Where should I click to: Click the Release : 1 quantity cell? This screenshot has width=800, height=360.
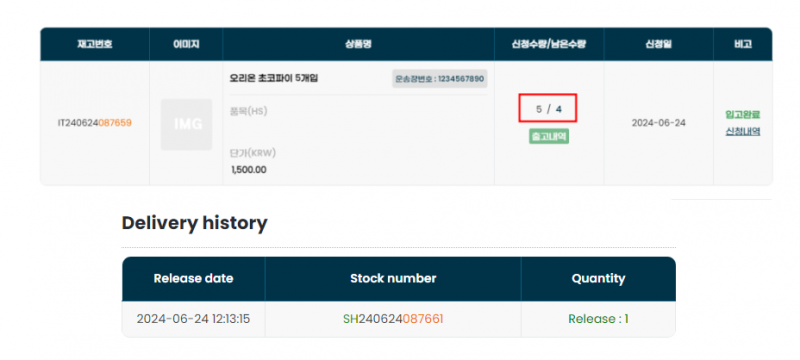click(x=598, y=319)
